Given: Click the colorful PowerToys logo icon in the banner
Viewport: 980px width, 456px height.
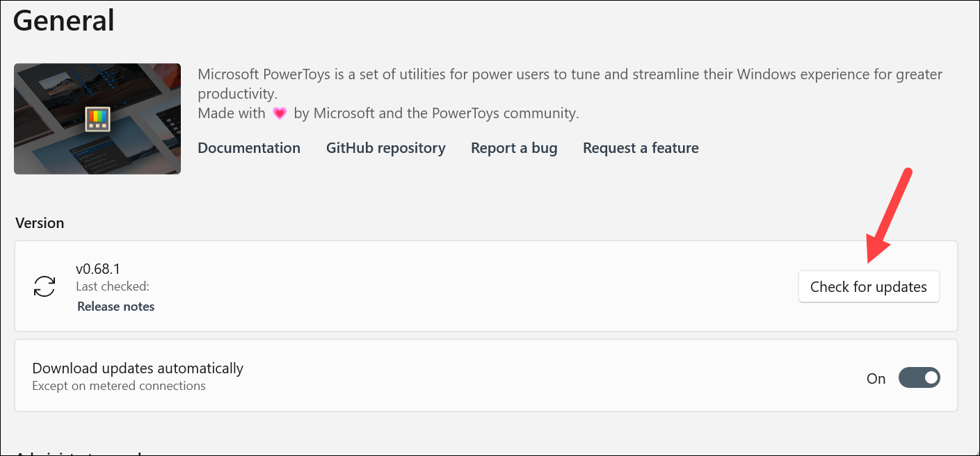Looking at the screenshot, I should (97, 119).
